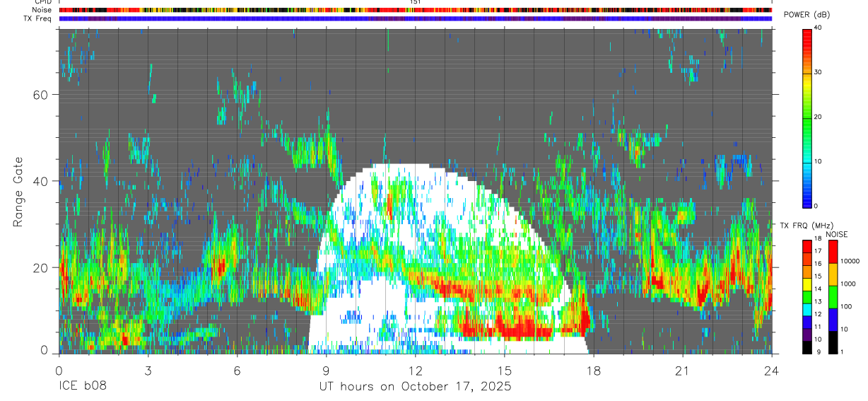Screen dimensions: 868x401
Task: Click the POWER (dB) color scale bar
Action: click(807, 117)
